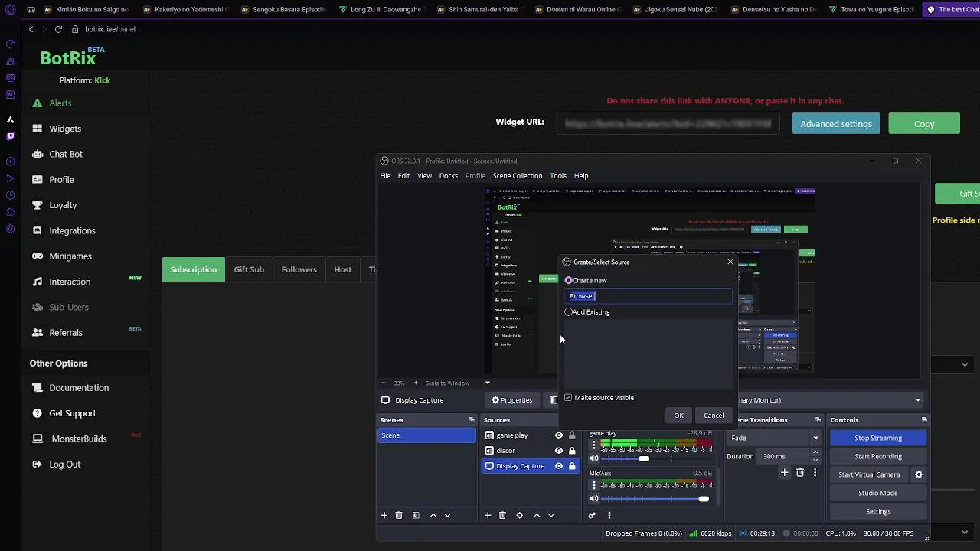980x551 pixels.
Task: Toggle visibility eye for Display Capture source
Action: coord(559,466)
